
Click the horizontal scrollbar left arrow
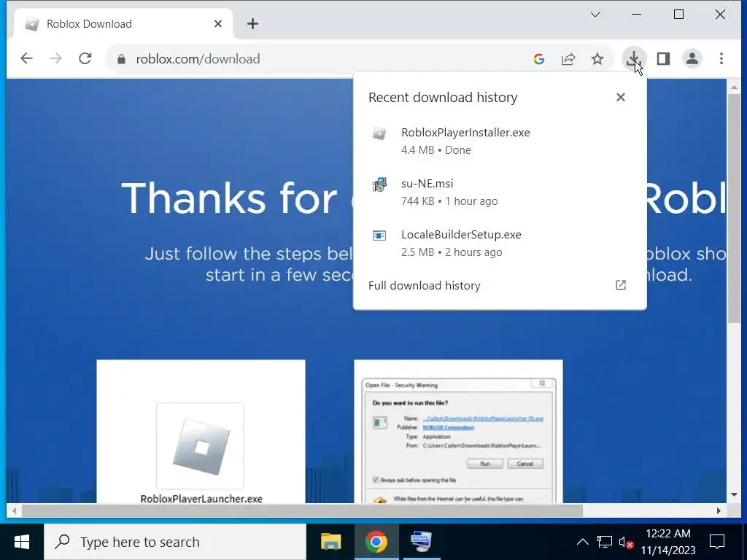click(x=15, y=511)
